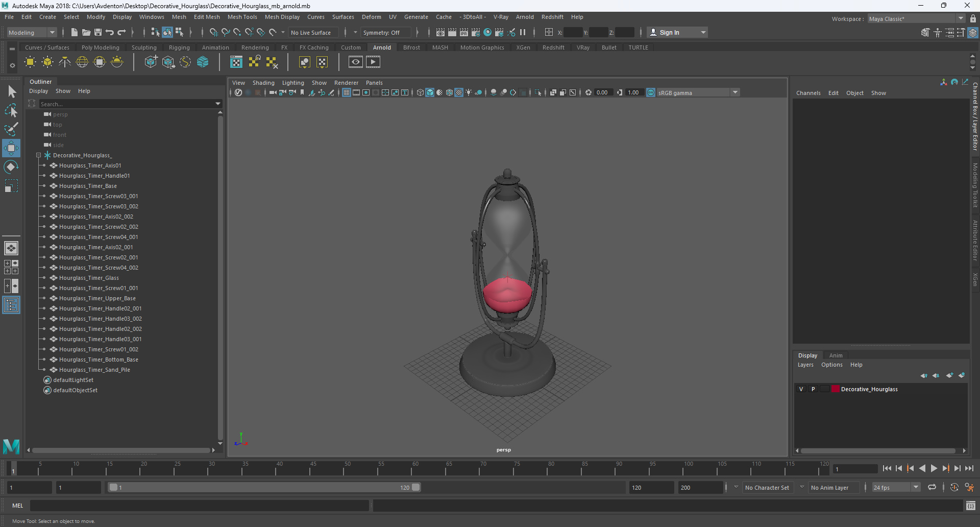
Task: Create Arnold Area Light from shelf
Action: (x=30, y=62)
